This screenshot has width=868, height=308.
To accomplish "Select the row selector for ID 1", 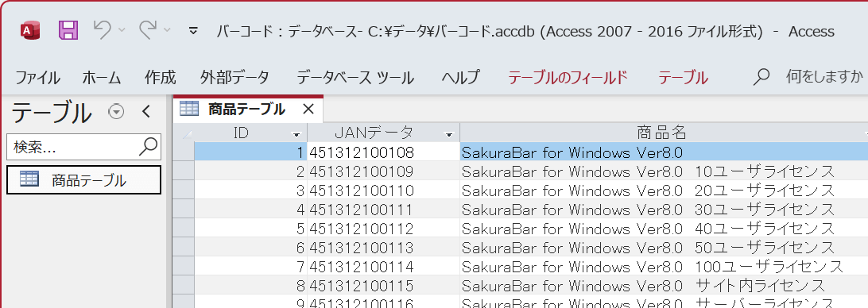I will click(184, 152).
